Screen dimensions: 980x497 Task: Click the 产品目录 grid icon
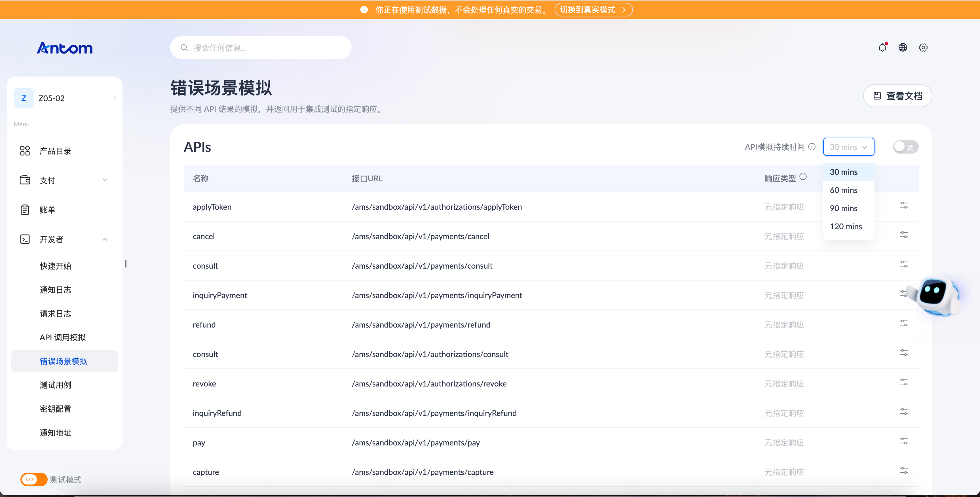coord(25,151)
